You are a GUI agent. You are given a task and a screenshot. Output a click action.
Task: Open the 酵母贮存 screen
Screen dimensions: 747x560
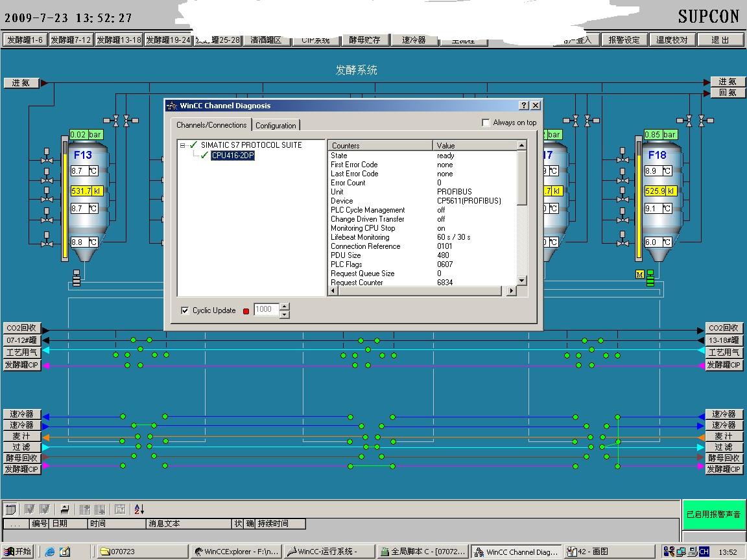pyautogui.click(x=364, y=40)
